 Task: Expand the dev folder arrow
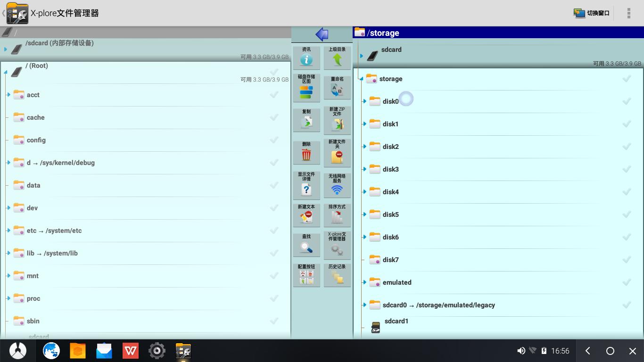click(8, 208)
